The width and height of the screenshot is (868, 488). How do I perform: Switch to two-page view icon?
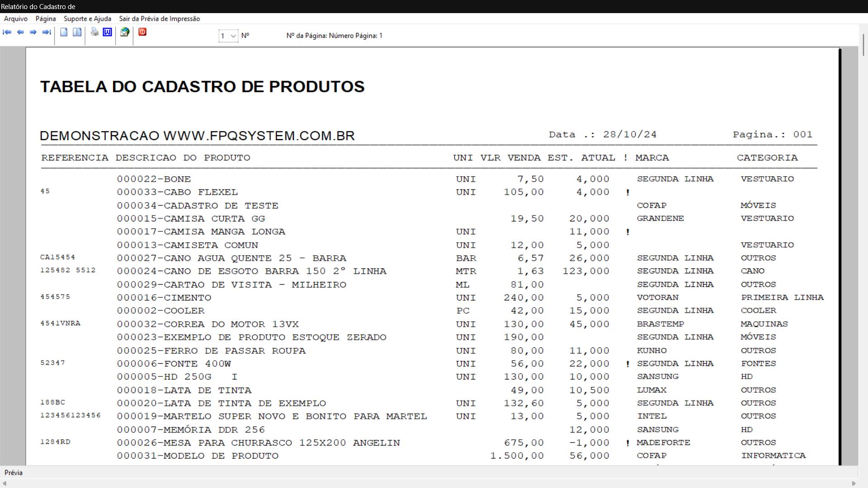tap(77, 32)
